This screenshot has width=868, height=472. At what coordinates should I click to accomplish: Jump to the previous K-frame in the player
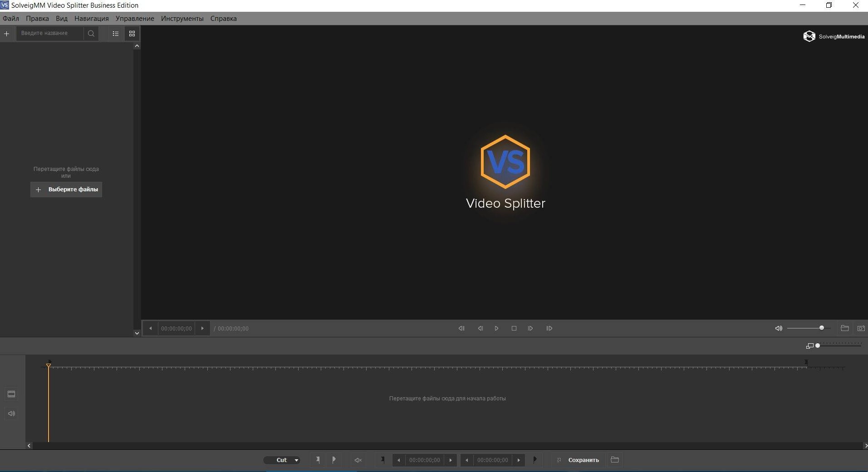[461, 328]
